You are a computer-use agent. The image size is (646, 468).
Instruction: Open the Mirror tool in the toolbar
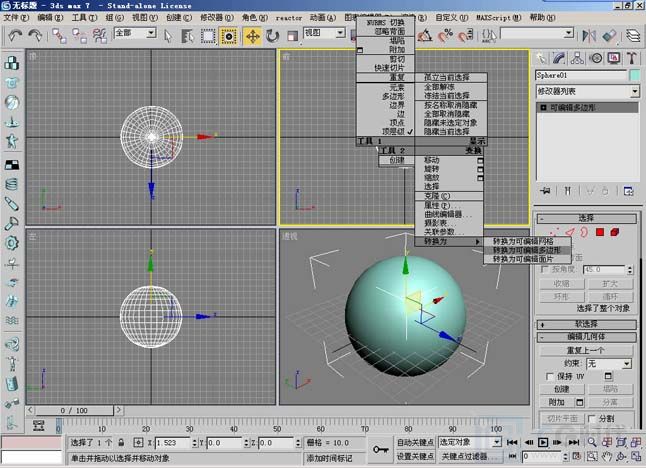[589, 36]
